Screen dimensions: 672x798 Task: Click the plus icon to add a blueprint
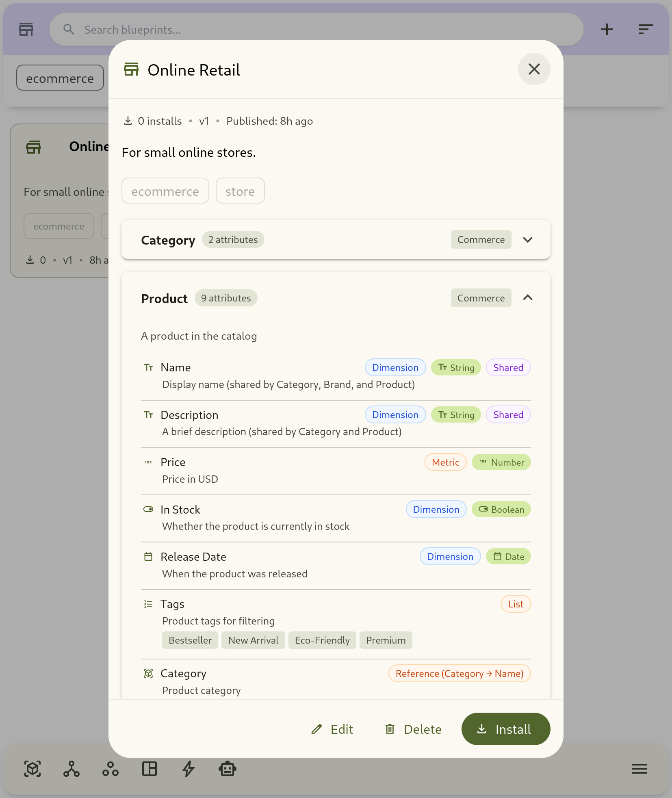607,29
